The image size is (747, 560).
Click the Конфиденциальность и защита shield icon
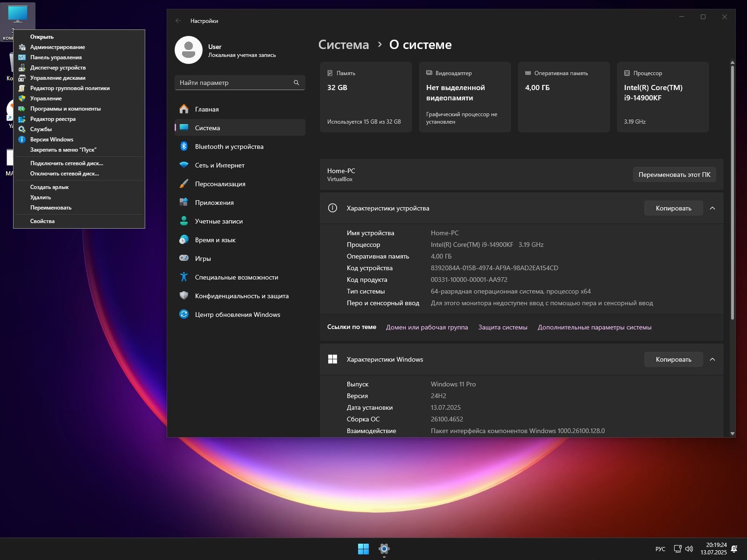[x=184, y=296]
